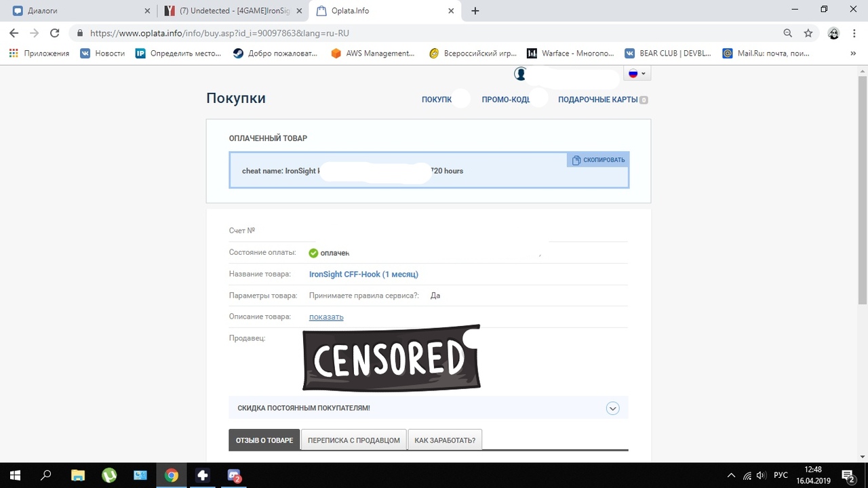
Task: Reload the Oplata.Info page
Action: [x=55, y=33]
